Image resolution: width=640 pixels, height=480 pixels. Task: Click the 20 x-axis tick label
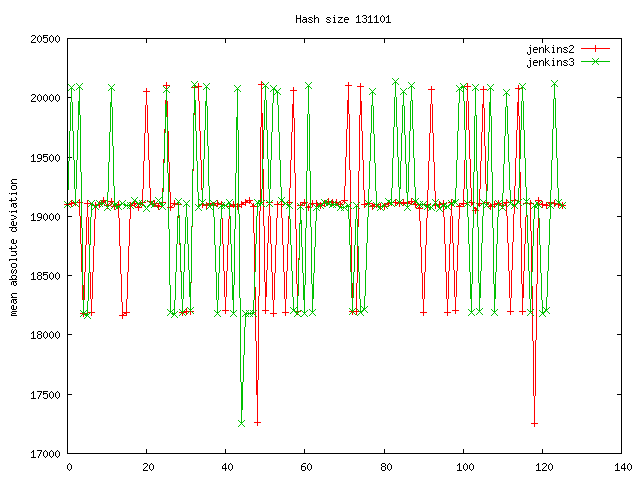point(148,467)
